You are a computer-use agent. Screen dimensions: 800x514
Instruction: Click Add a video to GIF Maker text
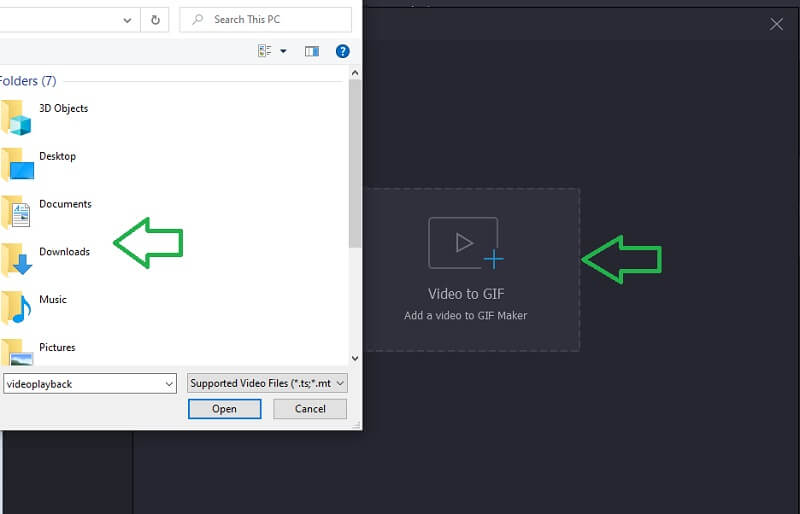465,315
